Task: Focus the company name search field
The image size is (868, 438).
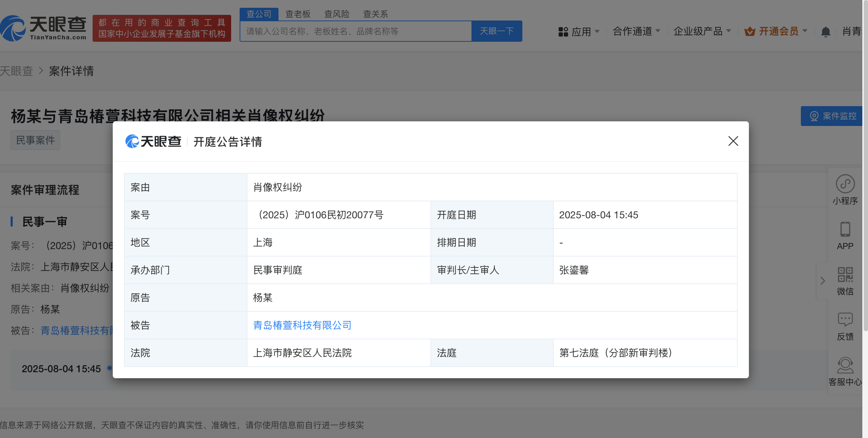Action: (x=355, y=31)
